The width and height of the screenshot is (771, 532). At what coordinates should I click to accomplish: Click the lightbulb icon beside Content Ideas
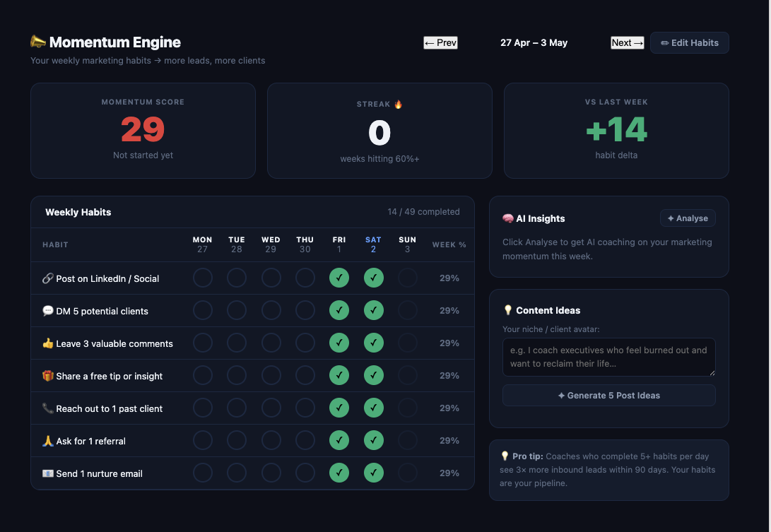(x=508, y=310)
